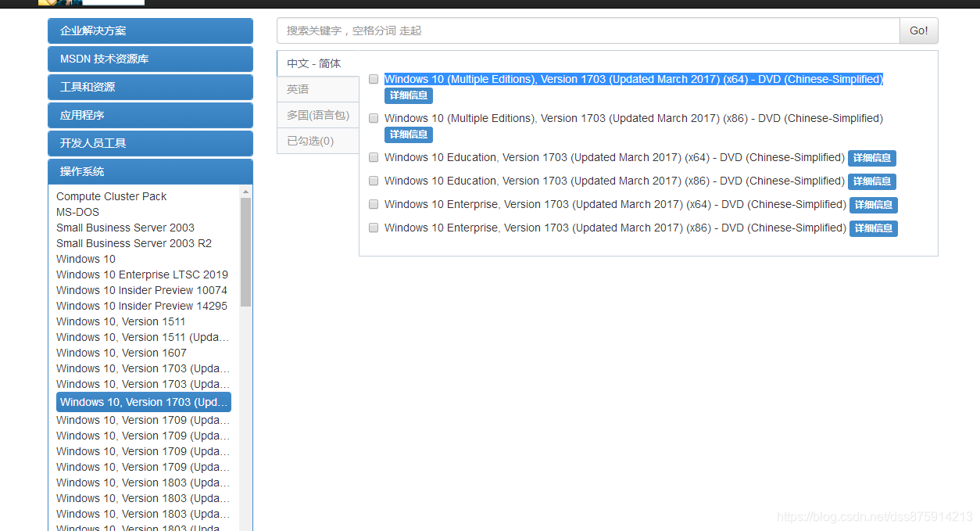View 详细信息 for Enterprise x86
Screen dimensions: 980x531
point(874,228)
